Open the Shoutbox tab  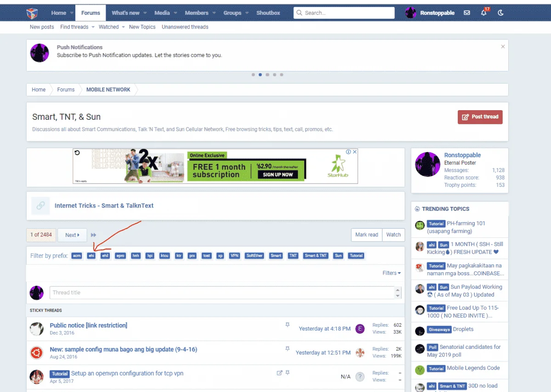268,13
